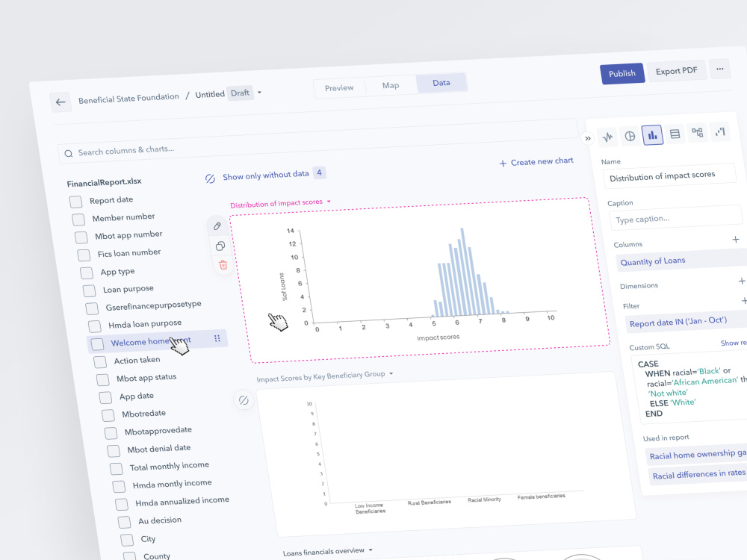Open the Draft status dropdown arrow
This screenshot has height=560, width=747.
(x=259, y=93)
